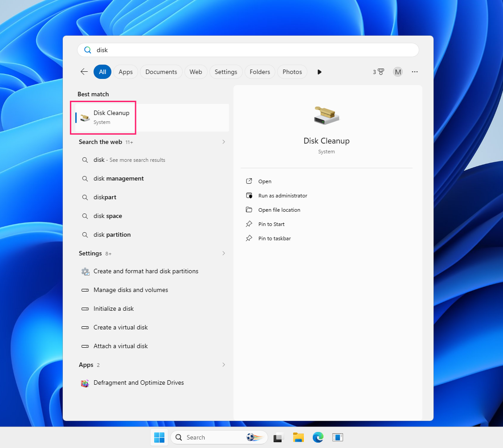The width and height of the screenshot is (503, 448).
Task: Click the Run as administrator shield icon
Action: (x=249, y=195)
